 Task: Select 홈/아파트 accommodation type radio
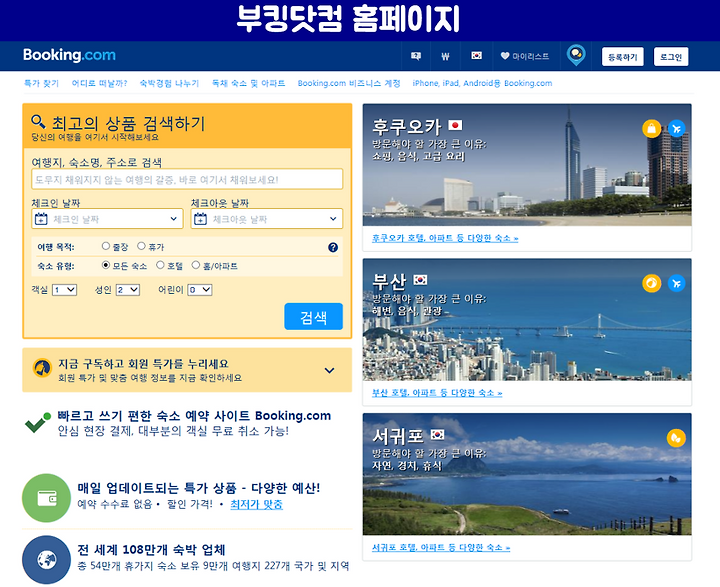pyautogui.click(x=196, y=265)
